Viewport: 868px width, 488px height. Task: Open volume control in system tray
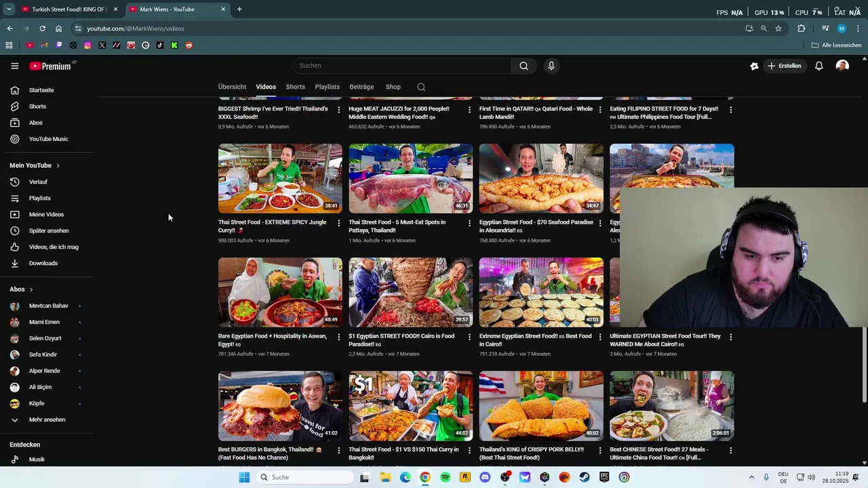[812, 477]
